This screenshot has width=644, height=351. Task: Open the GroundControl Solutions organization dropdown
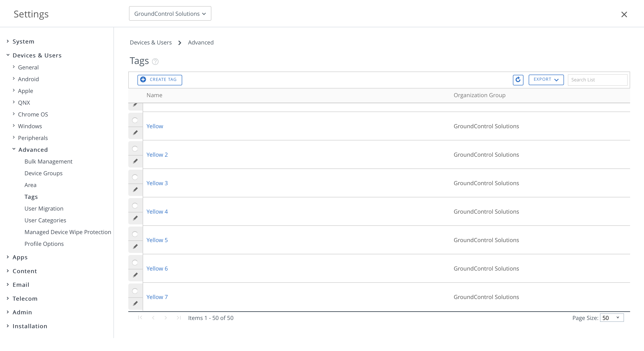coord(170,14)
